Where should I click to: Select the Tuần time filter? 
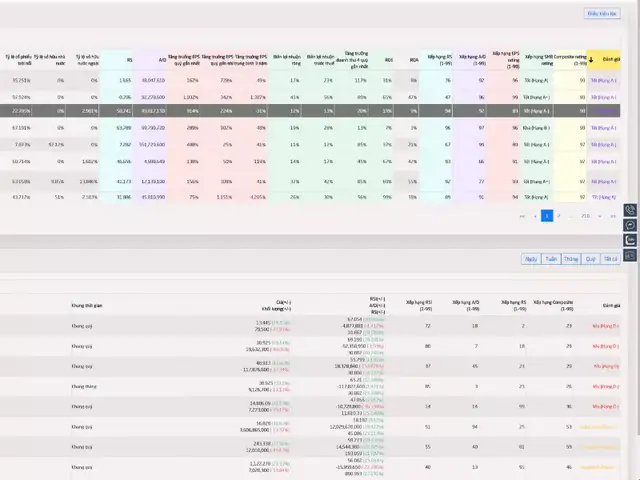(551, 258)
